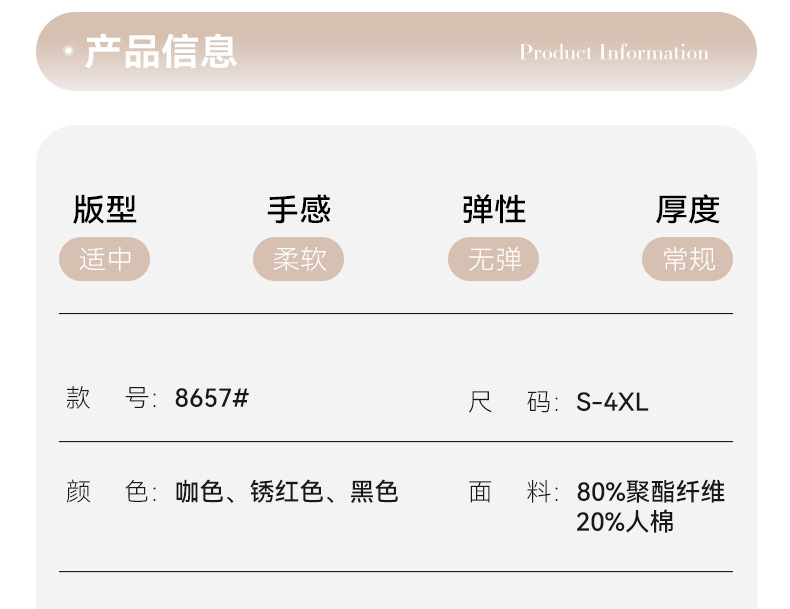Click the size range S-4XL
Viewport: 790px width, 609px height.
click(x=612, y=402)
